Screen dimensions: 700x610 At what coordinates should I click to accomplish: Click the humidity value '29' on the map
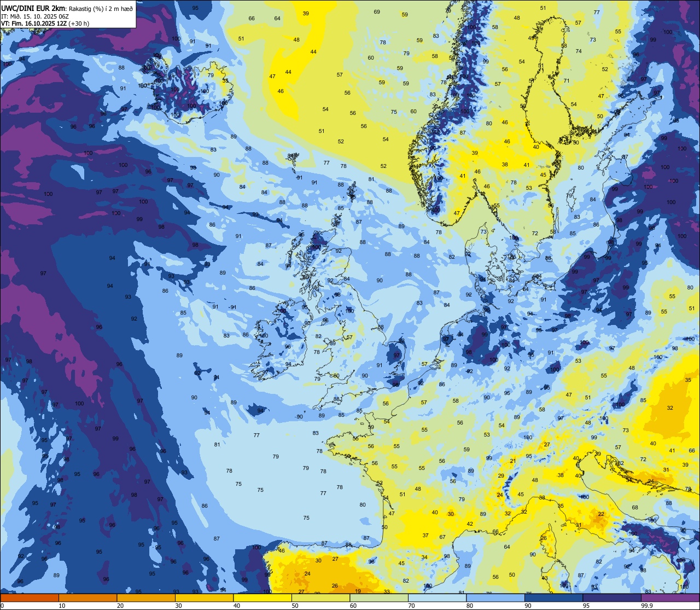(501, 476)
